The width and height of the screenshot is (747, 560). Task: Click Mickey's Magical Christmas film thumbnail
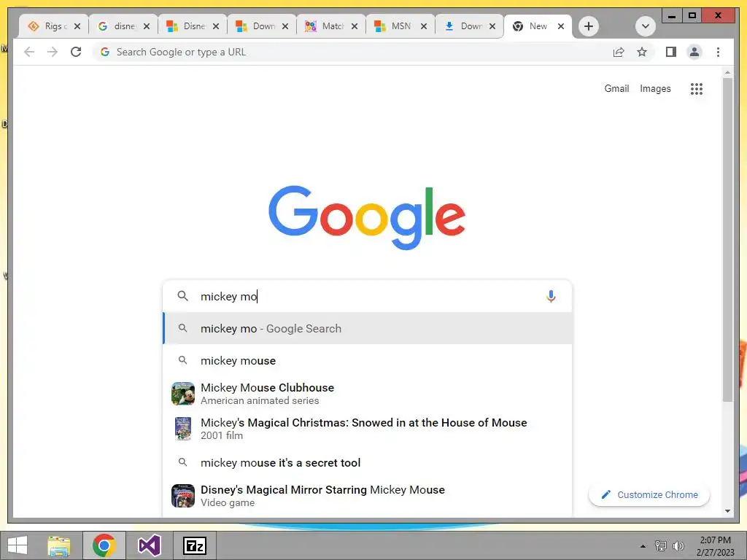click(x=183, y=428)
